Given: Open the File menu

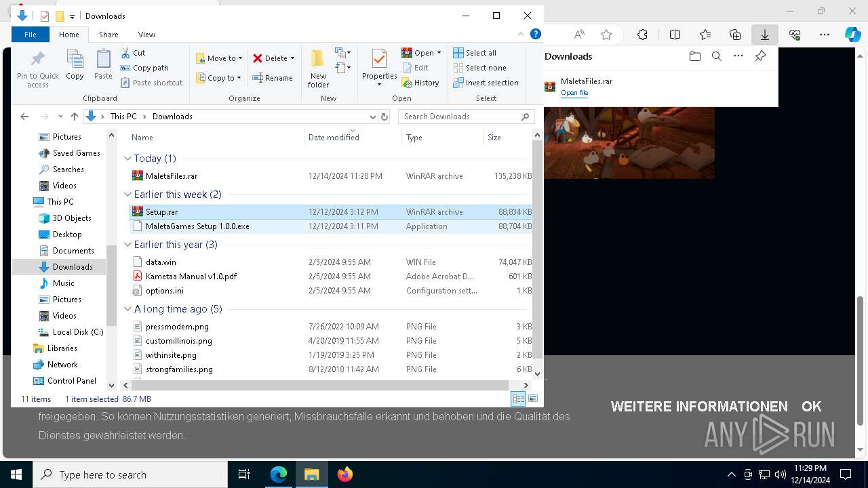Looking at the screenshot, I should (31, 35).
